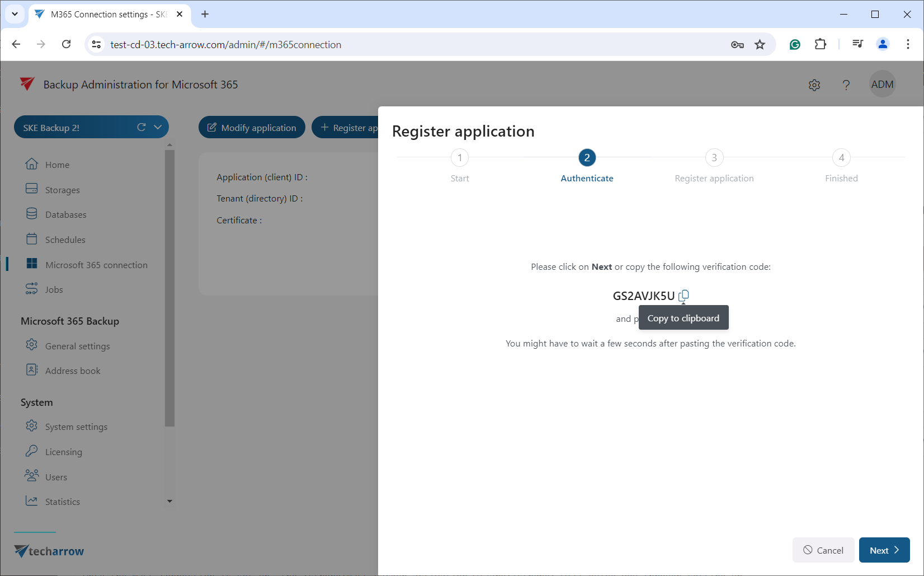
Task: Click the red arrow app logo in header
Action: [x=27, y=84]
